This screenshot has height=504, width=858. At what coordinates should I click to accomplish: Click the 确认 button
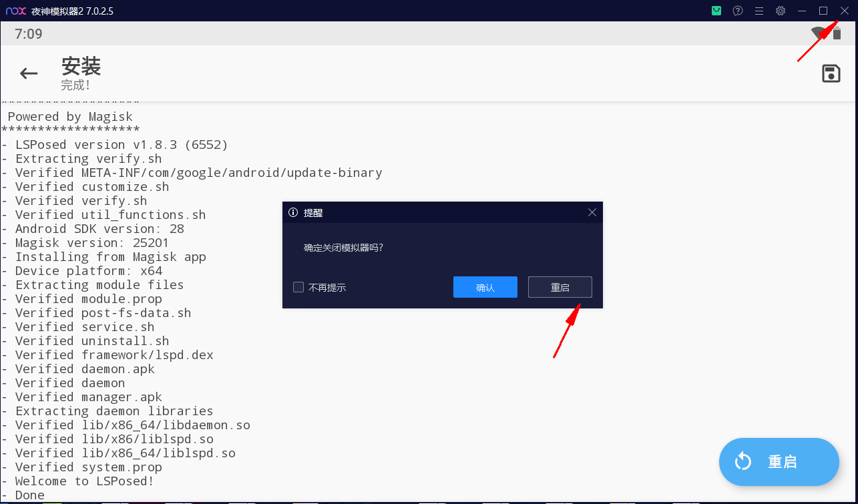485,287
